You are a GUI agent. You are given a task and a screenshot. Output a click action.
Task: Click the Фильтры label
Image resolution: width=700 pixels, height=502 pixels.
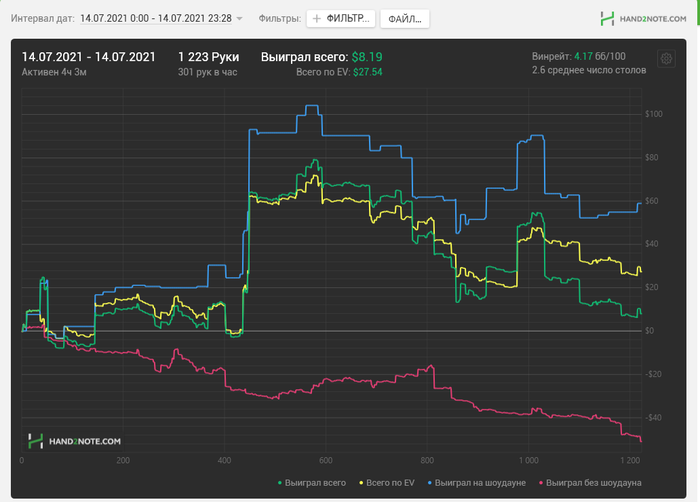click(x=280, y=18)
